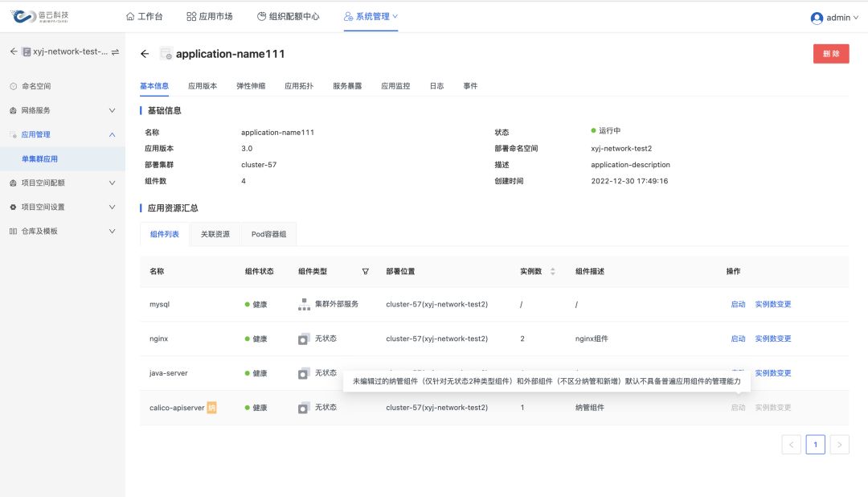
Task: Click the back arrow beside application-name111
Action: click(x=145, y=54)
